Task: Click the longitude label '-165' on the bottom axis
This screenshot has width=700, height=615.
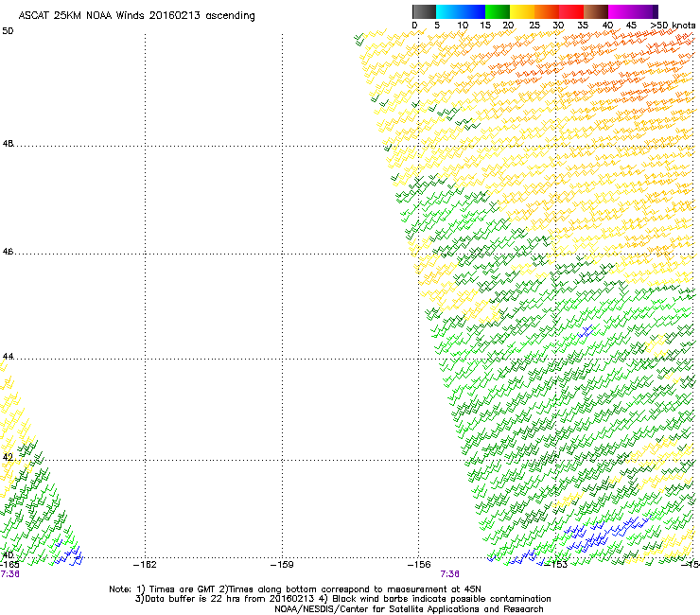Action: (x=9, y=565)
